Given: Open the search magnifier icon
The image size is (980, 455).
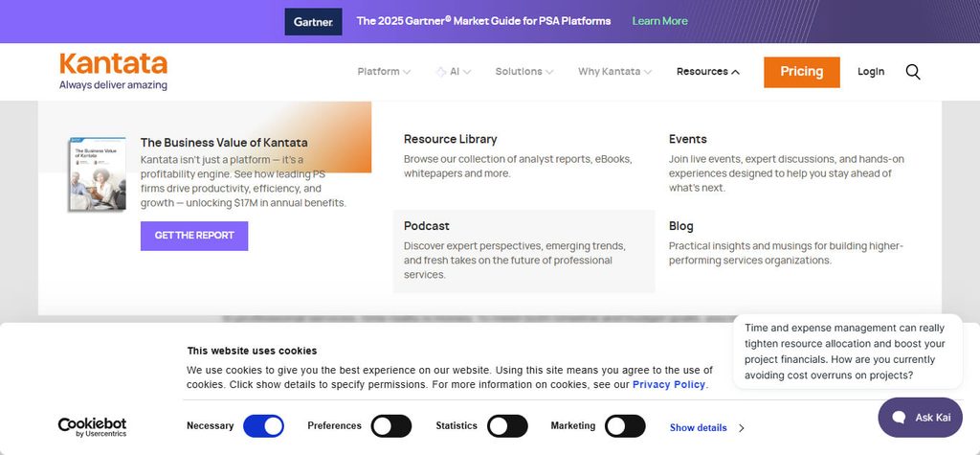Looking at the screenshot, I should point(912,72).
